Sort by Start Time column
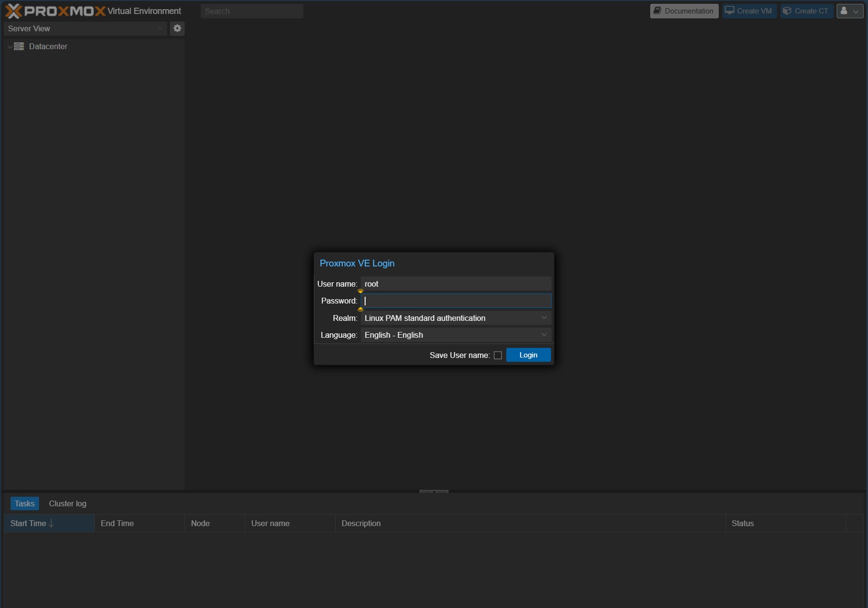The height and width of the screenshot is (608, 868). [x=49, y=523]
